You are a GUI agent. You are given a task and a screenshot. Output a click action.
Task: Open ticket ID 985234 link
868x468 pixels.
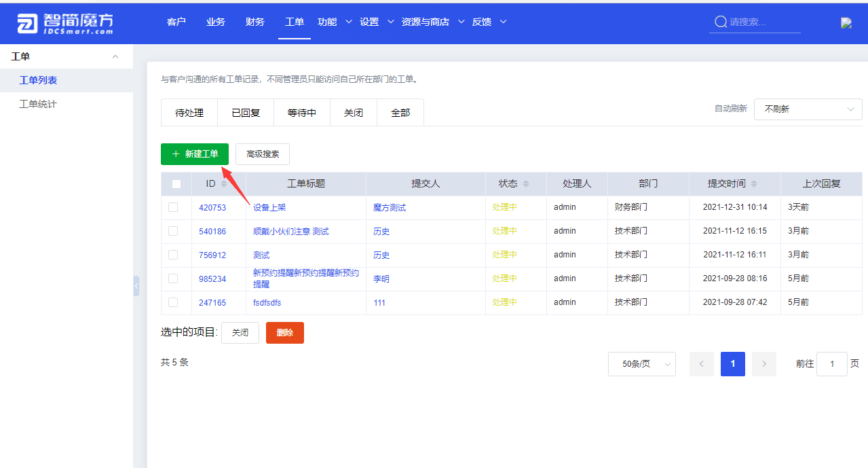(x=212, y=279)
